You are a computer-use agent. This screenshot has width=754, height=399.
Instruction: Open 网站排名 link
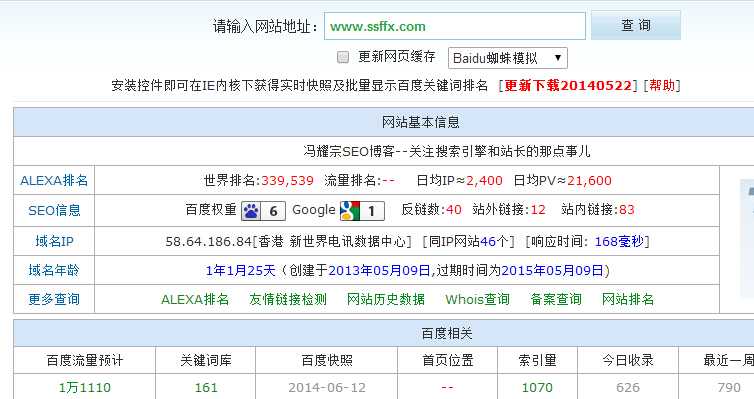pos(628,299)
